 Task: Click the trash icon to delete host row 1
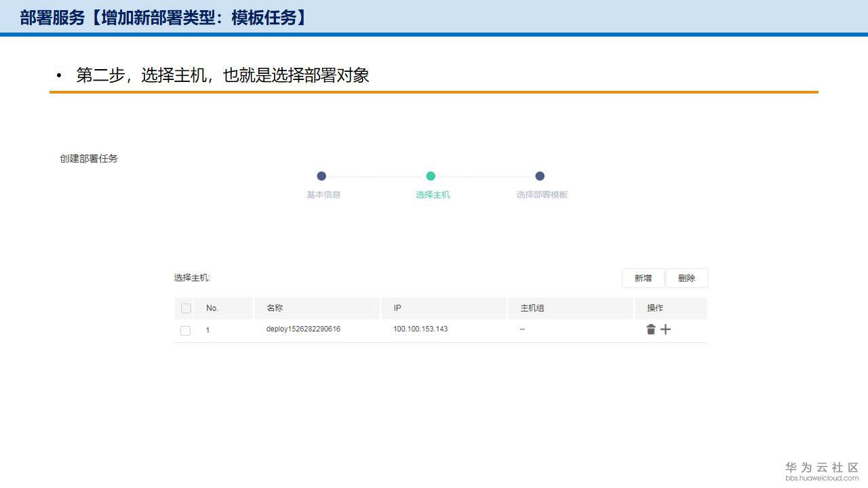(650, 330)
